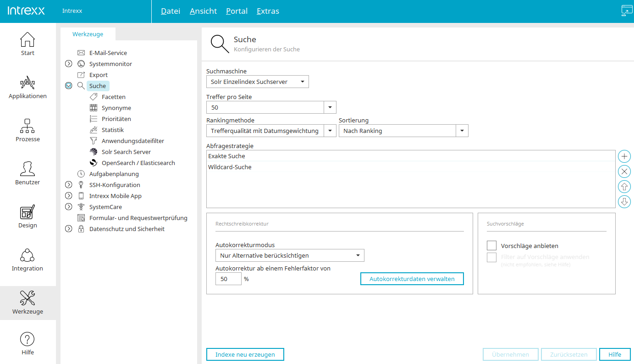Viewport: 634px width, 364px height.
Task: Collapse the Suche tree node
Action: [69, 86]
